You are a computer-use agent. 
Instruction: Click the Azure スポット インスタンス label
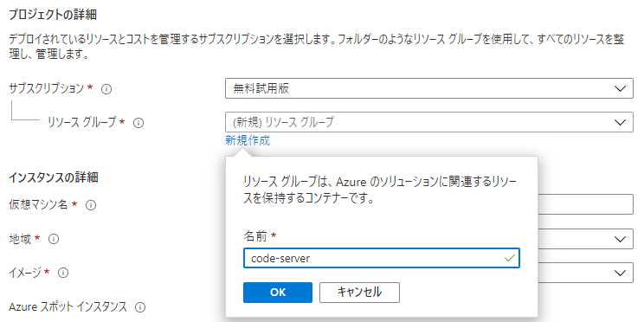68,306
